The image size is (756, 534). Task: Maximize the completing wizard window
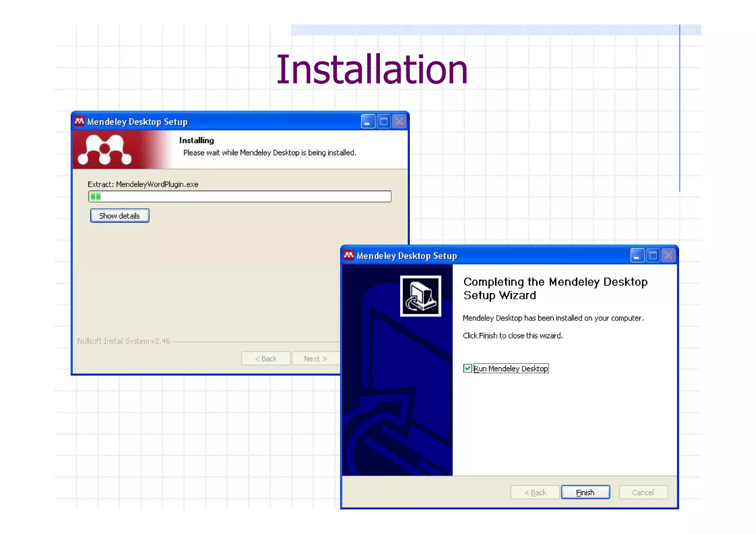pyautogui.click(x=653, y=255)
